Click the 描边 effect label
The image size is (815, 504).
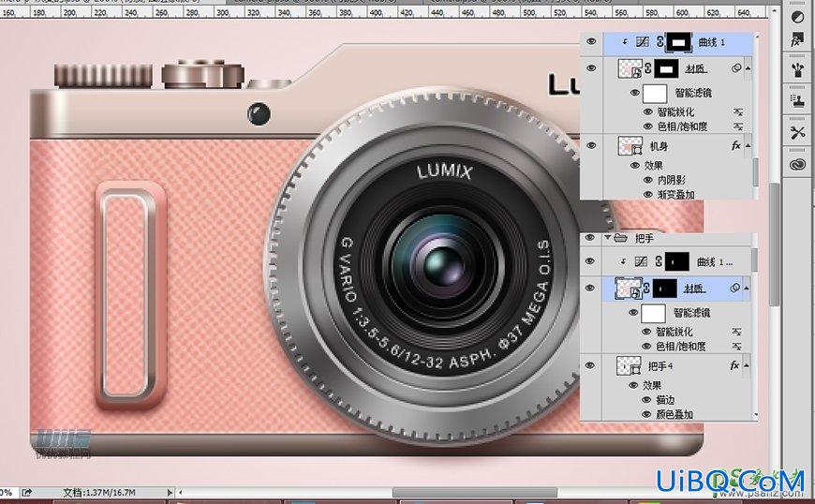click(x=665, y=400)
